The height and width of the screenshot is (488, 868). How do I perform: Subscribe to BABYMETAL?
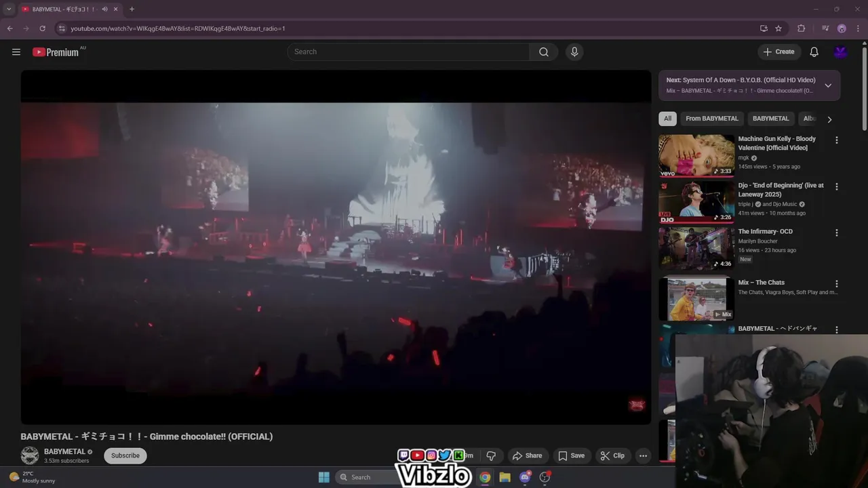[125, 455]
